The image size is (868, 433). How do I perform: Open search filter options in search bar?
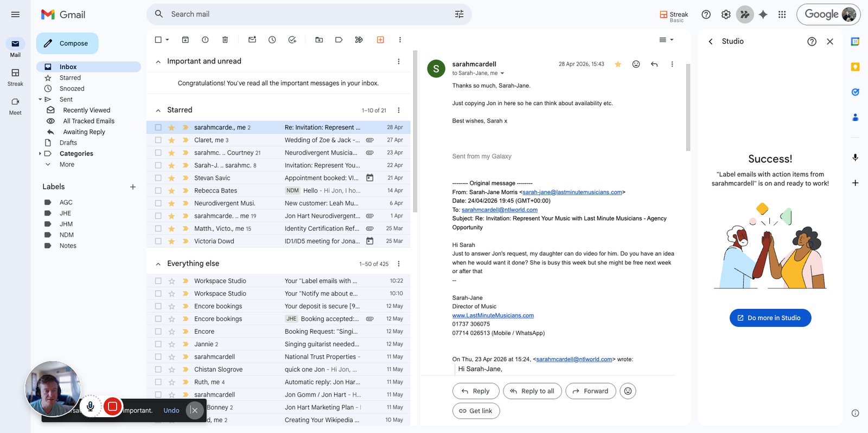tap(459, 14)
